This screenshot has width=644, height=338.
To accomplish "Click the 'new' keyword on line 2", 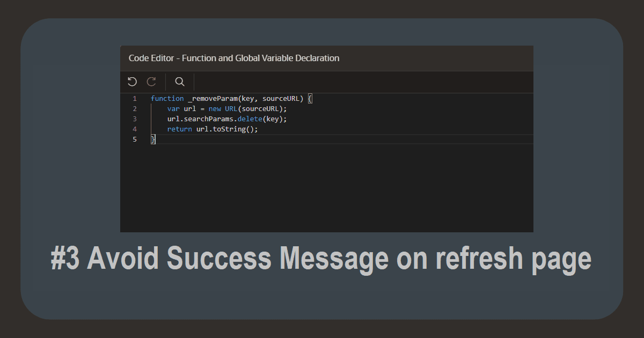I will click(x=215, y=109).
